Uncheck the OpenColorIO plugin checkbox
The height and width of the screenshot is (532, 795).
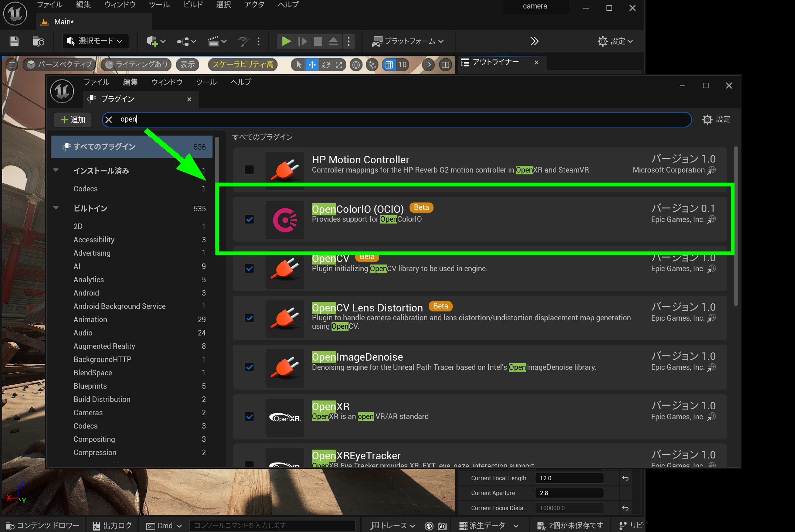click(249, 219)
